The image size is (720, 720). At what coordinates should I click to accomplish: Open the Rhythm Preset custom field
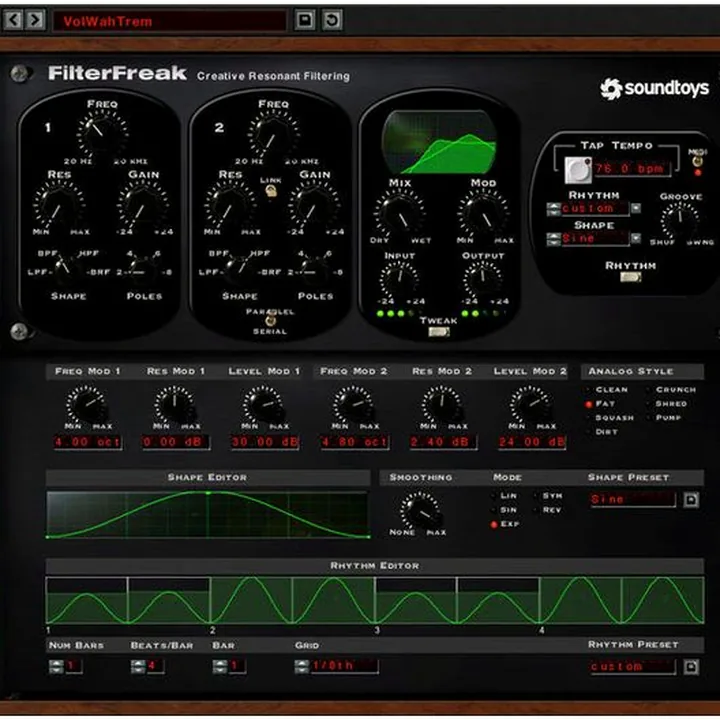click(x=633, y=666)
